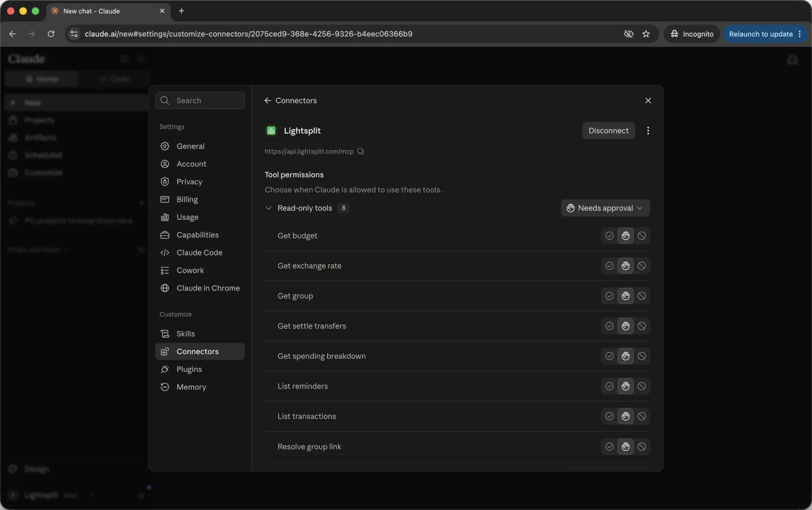
Task: Block the Get group tool
Action: pyautogui.click(x=641, y=296)
